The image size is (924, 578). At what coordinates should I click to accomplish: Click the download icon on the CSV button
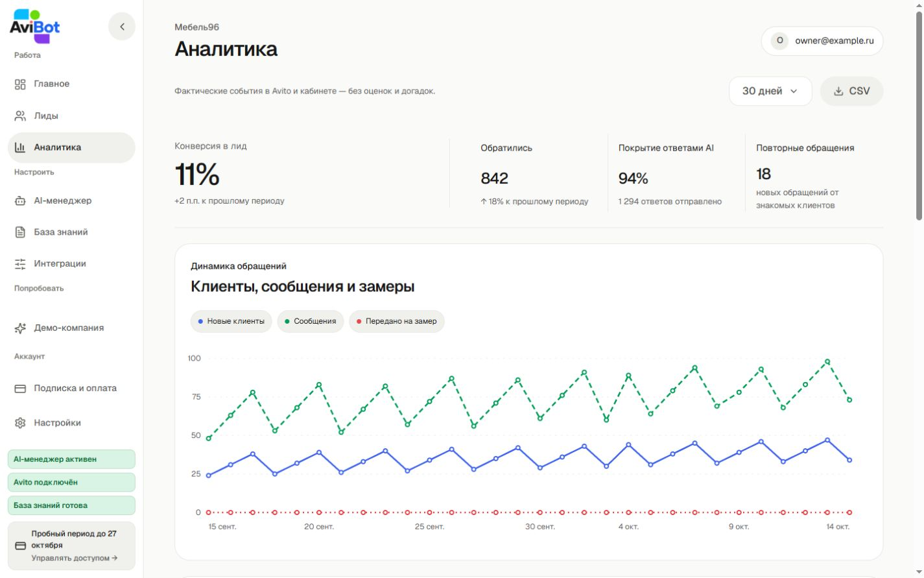pos(838,91)
